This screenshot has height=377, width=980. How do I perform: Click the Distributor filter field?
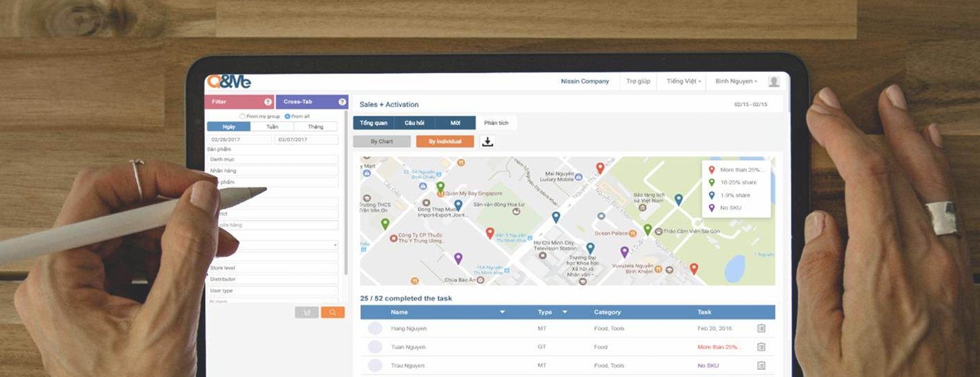pos(273,279)
